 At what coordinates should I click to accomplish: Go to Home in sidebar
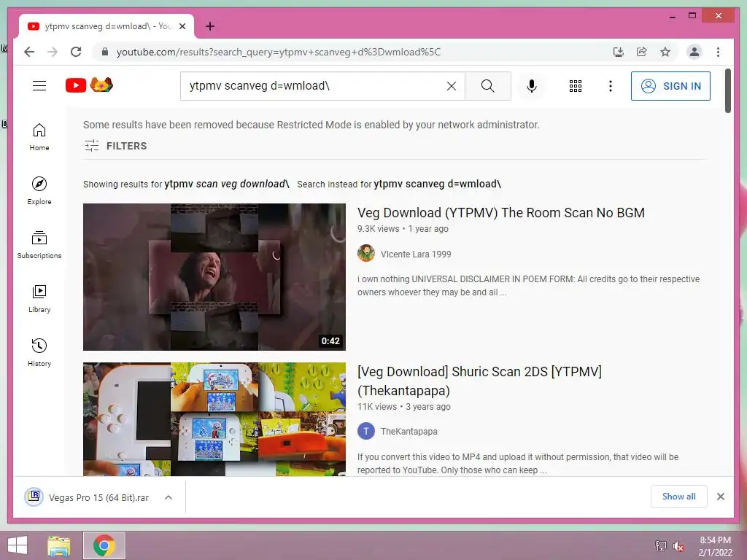point(39,136)
